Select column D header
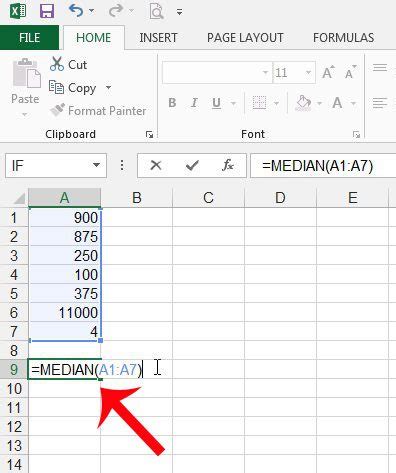This screenshot has width=396, height=473. click(x=280, y=198)
